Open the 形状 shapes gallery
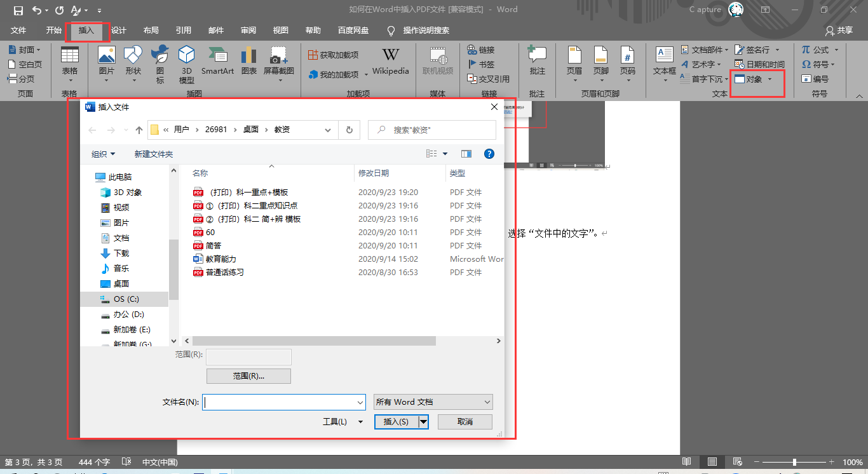The height and width of the screenshot is (474, 868). (133, 65)
